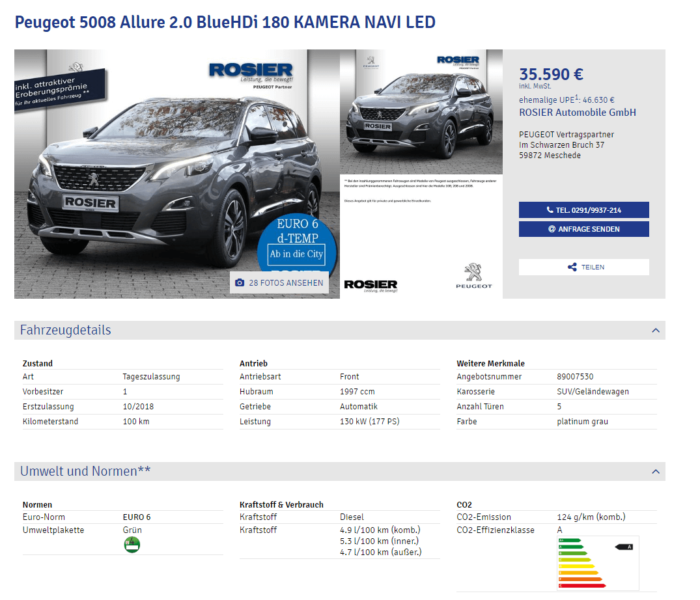Click the @ icon on ANFRAGE SENDEN
Image resolution: width=700 pixels, height=600 pixels.
[x=552, y=229]
